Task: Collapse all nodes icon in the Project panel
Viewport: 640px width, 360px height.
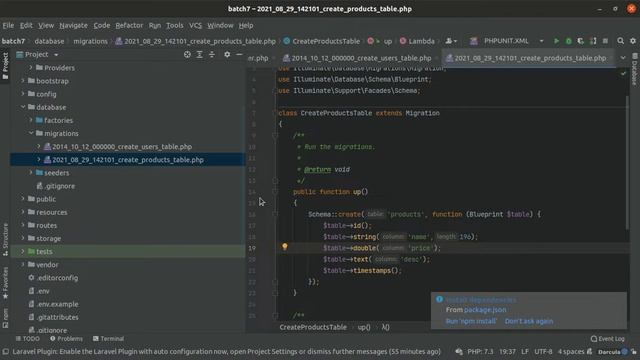Action: [212, 54]
